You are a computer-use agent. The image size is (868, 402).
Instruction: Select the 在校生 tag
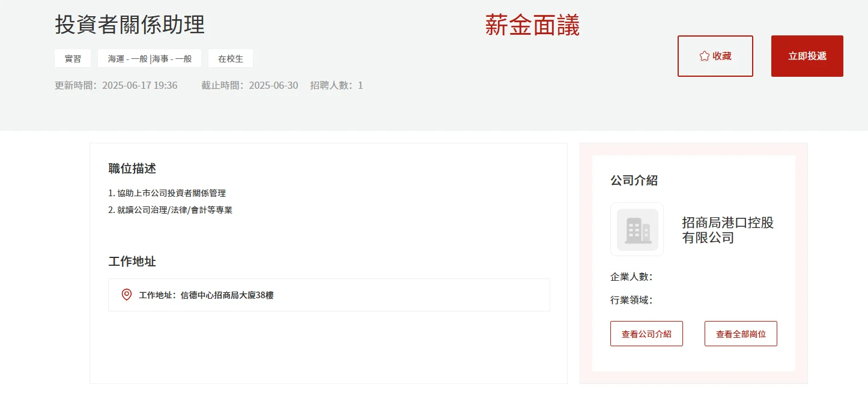(x=231, y=59)
